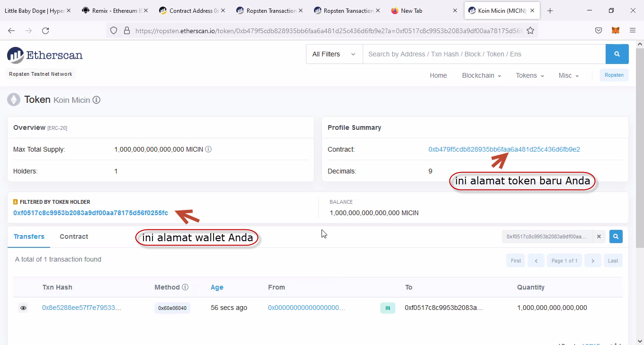Switch to the Contract tab
Image resolution: width=644 pixels, height=345 pixels.
[x=74, y=236]
